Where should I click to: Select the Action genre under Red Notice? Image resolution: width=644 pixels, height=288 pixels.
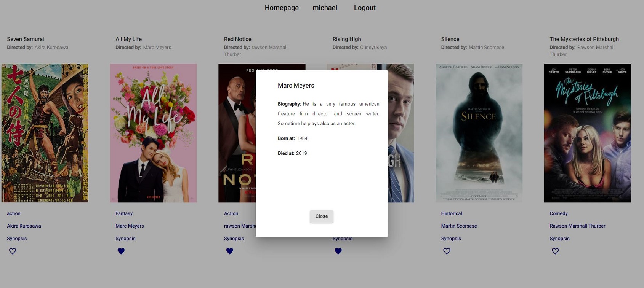(x=231, y=213)
